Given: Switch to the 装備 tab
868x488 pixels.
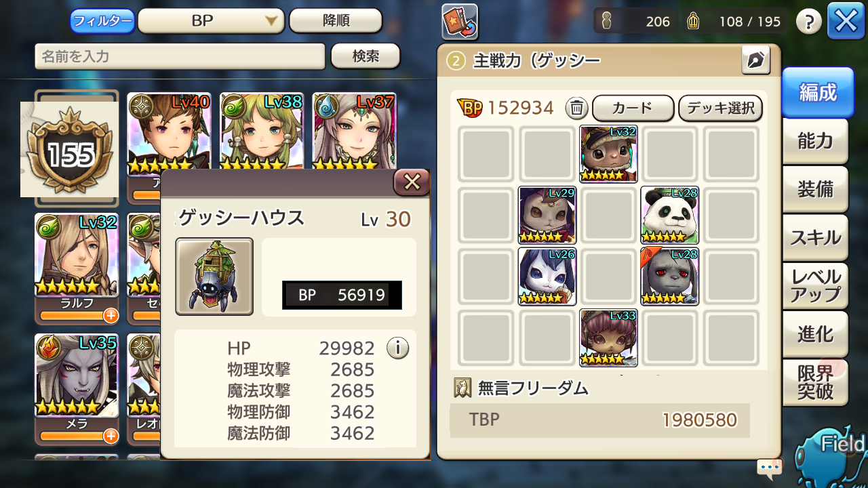Looking at the screenshot, I should click(x=815, y=189).
